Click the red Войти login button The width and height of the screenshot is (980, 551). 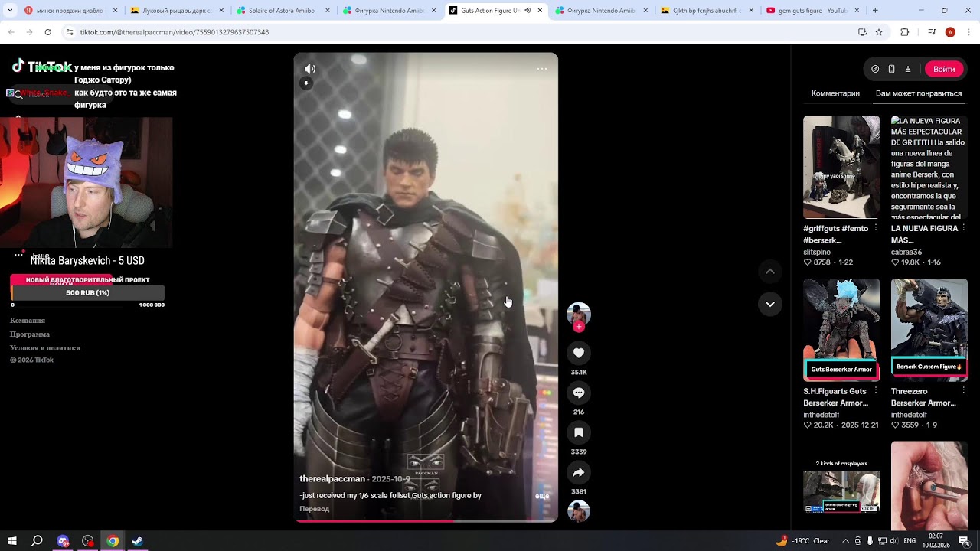(x=944, y=69)
